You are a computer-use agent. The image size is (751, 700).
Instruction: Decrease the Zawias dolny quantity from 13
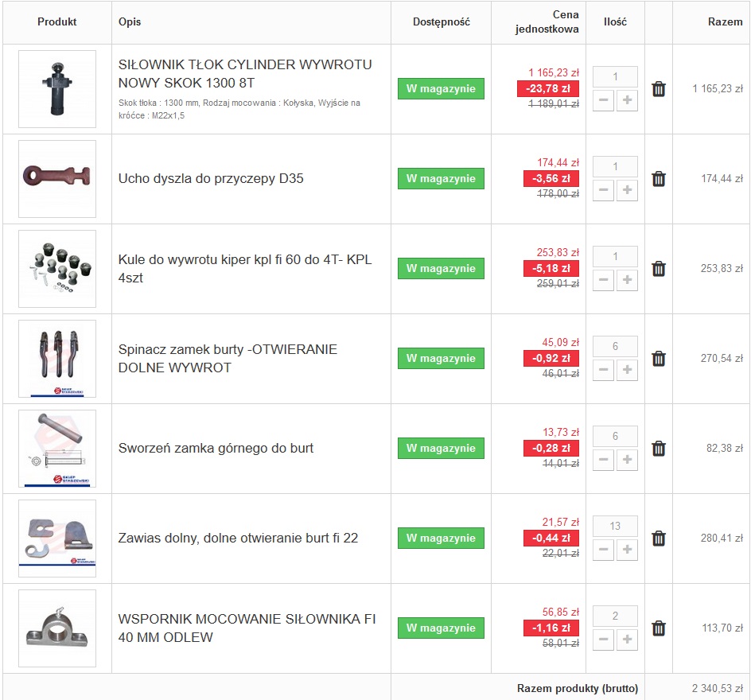604,550
